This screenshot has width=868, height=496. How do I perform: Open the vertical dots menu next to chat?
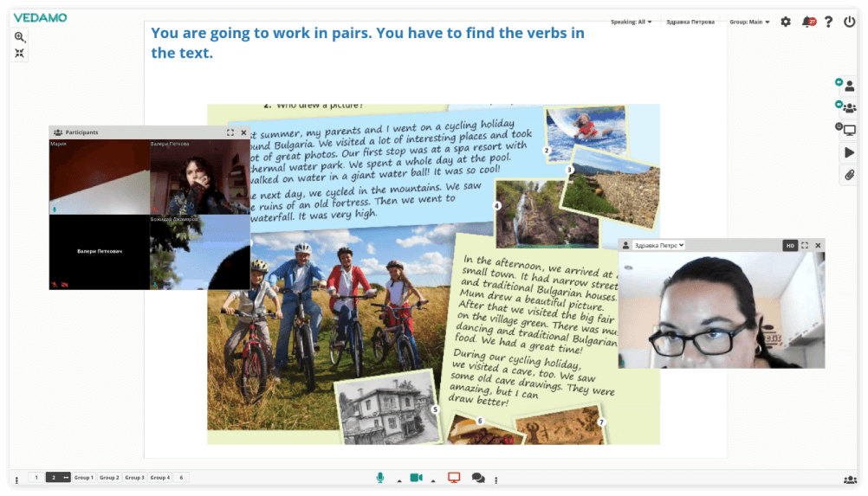(x=496, y=480)
